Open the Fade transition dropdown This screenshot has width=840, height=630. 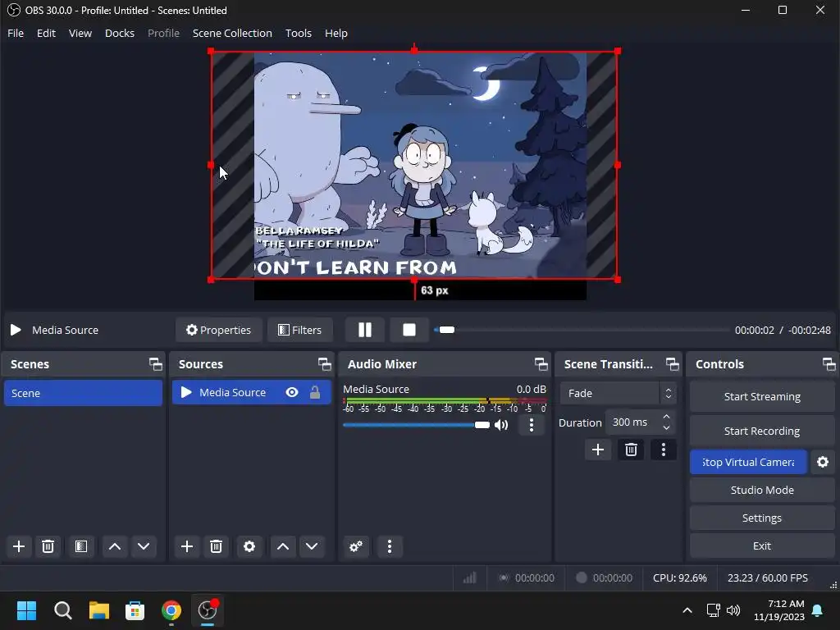click(x=619, y=393)
